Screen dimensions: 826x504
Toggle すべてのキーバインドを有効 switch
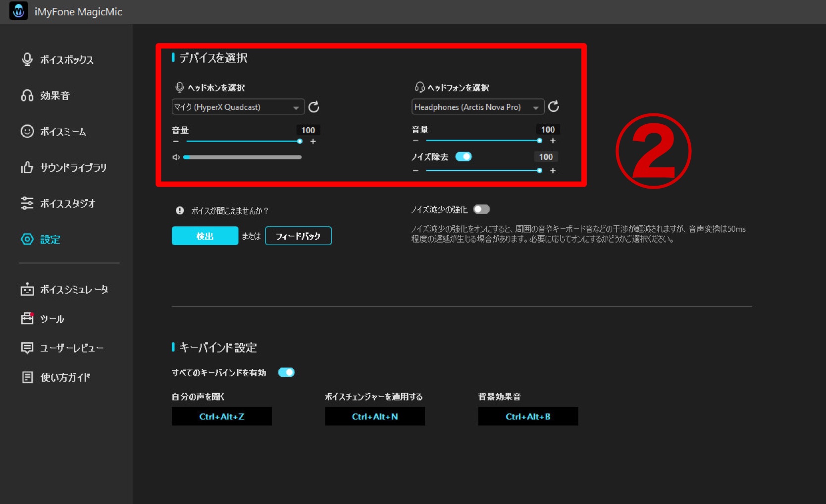pos(286,372)
